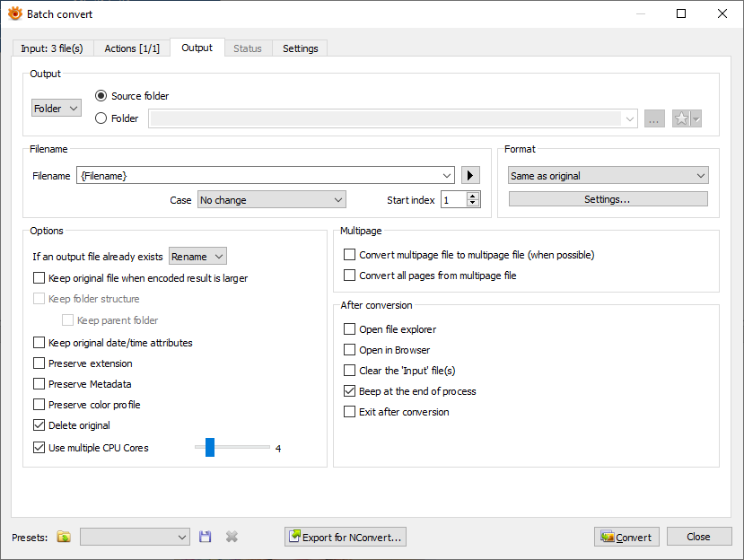Select the Folder radio button
744x560 pixels.
101,118
